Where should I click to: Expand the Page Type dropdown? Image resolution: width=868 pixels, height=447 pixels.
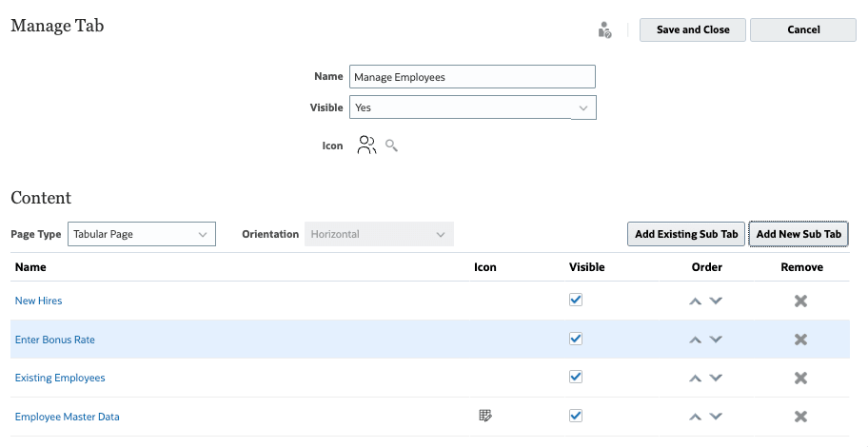coord(142,234)
